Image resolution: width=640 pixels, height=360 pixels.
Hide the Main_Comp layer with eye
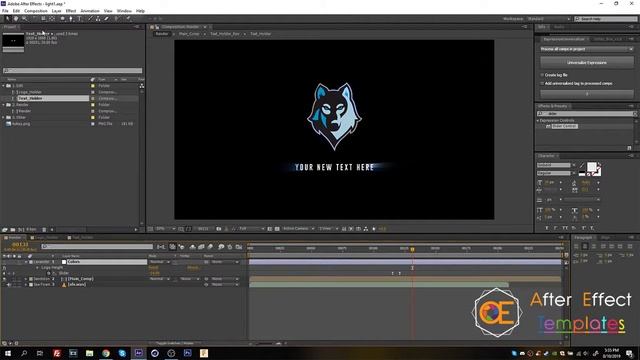(4, 279)
